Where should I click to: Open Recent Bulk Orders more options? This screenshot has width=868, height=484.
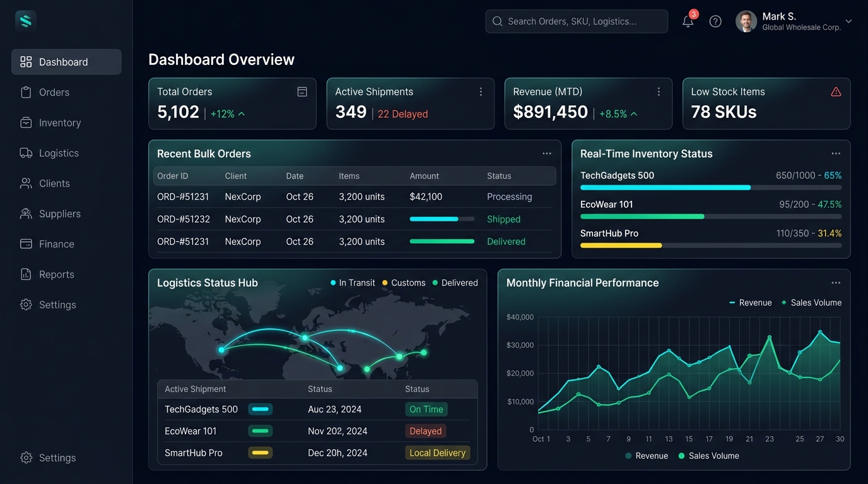(547, 154)
